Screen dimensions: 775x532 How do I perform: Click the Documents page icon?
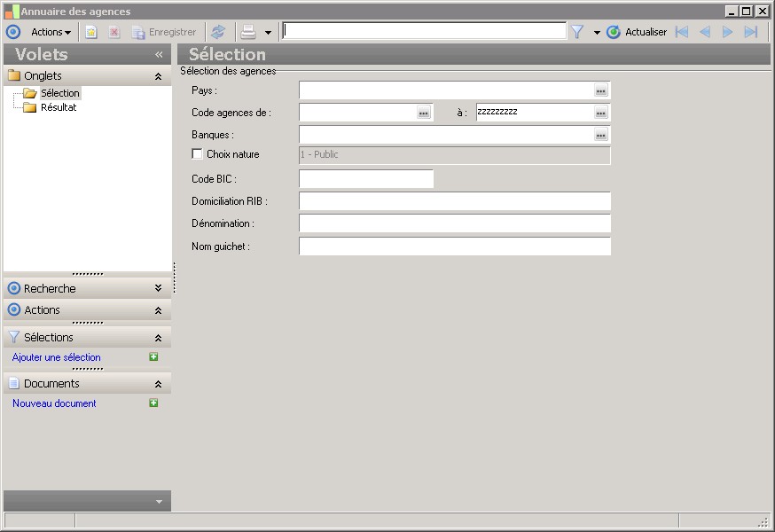(x=14, y=384)
